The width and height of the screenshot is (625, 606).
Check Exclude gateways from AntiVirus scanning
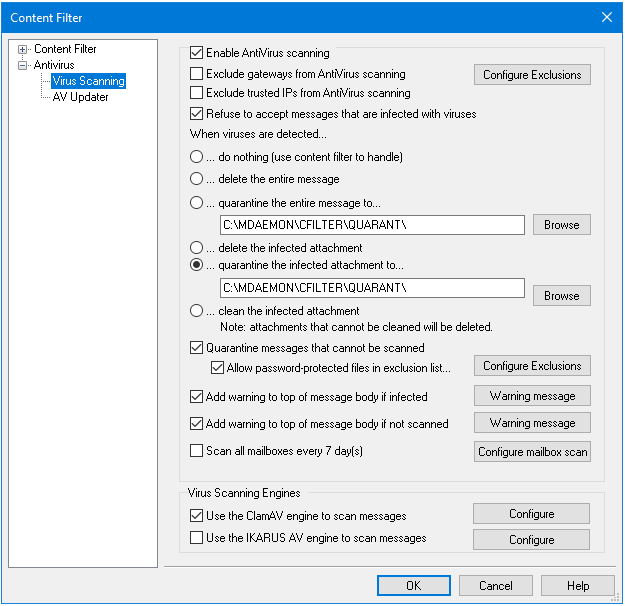pyautogui.click(x=197, y=74)
